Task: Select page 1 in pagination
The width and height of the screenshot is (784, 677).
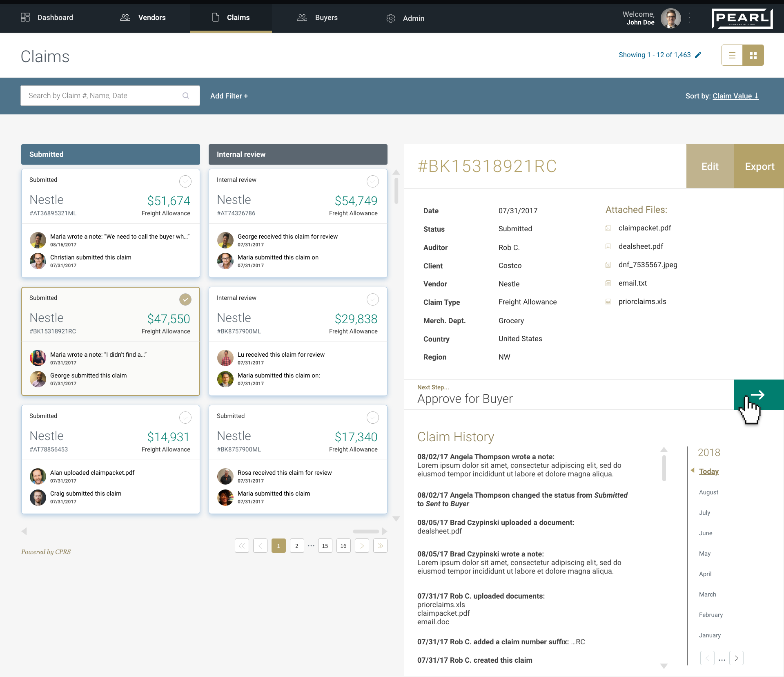Action: pos(278,546)
